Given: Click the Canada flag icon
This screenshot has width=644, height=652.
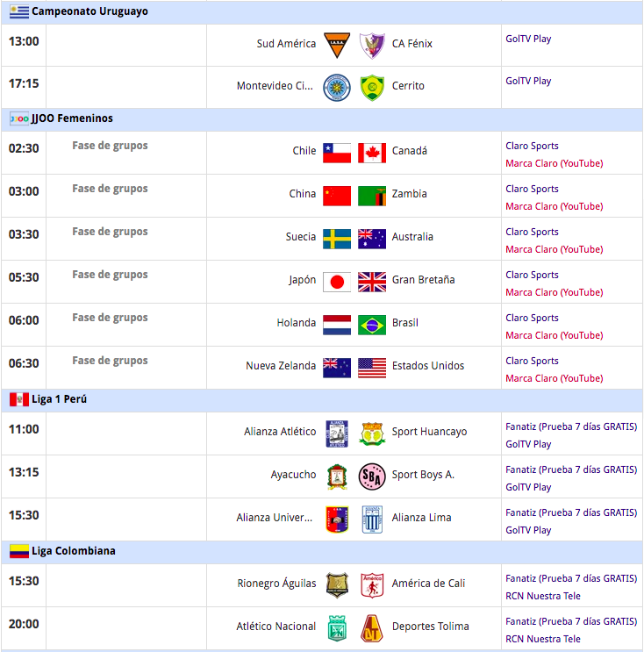Looking at the screenshot, I should tap(372, 153).
